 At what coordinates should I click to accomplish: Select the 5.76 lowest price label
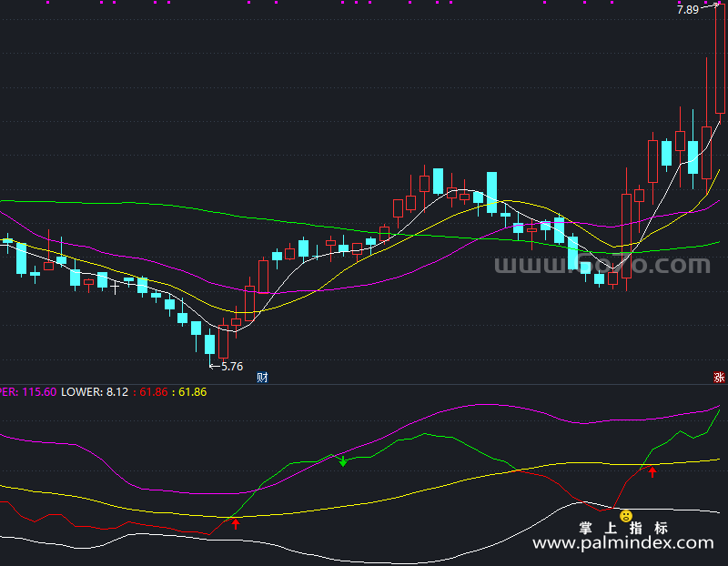232,367
